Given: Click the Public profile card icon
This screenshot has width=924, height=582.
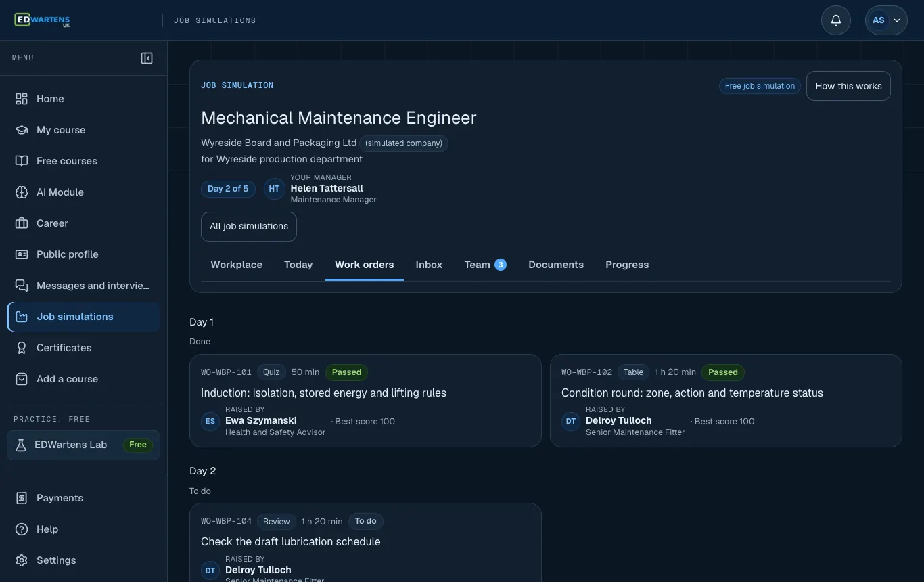Looking at the screenshot, I should (x=22, y=254).
